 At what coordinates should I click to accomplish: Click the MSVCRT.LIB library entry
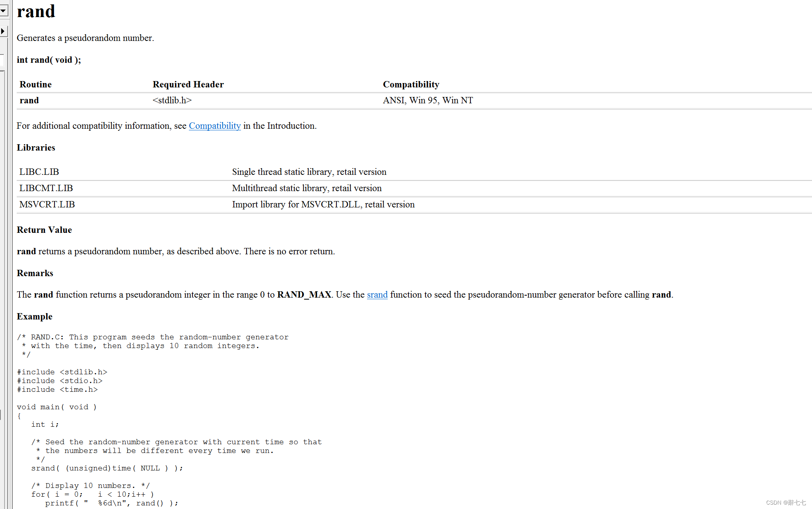47,205
